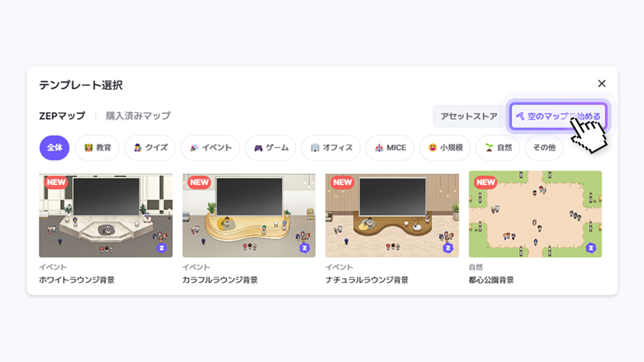Screen dimensions: 644x362
Task: Click the Z badge on 都心公園背景
Action: [591, 248]
